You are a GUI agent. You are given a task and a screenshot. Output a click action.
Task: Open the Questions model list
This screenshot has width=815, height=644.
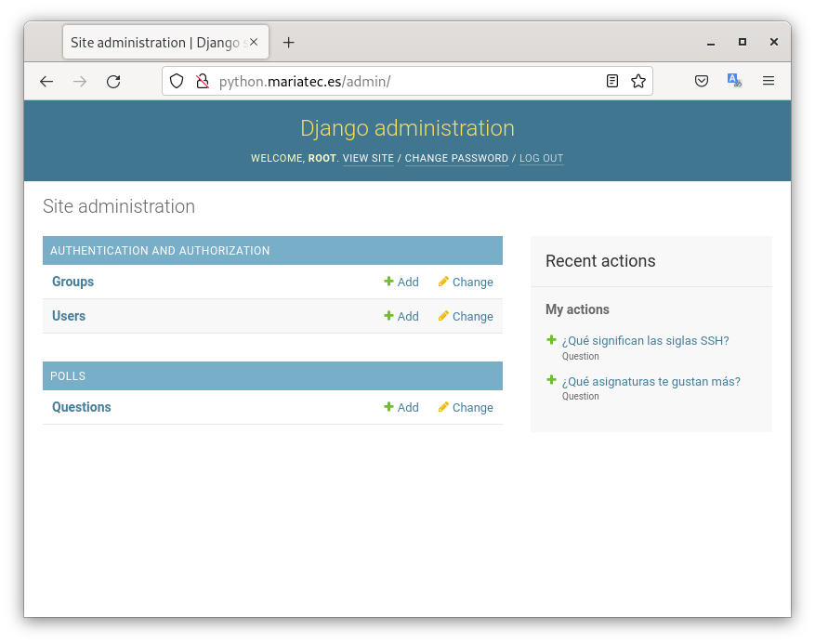click(x=81, y=407)
